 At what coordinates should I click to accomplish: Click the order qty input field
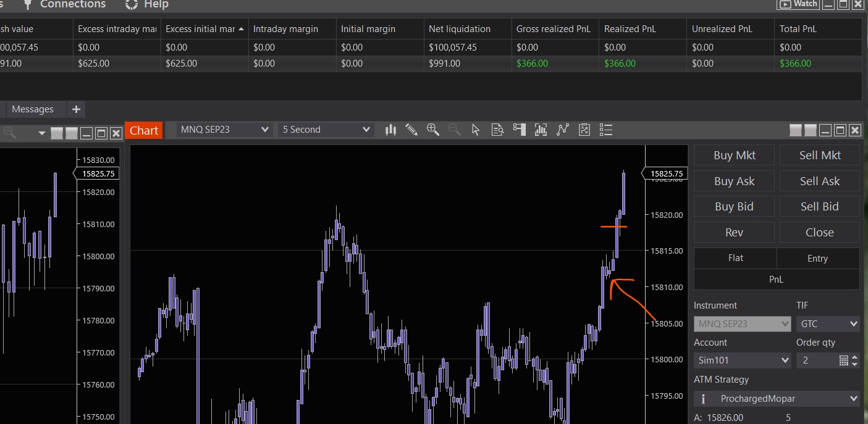[x=817, y=360]
